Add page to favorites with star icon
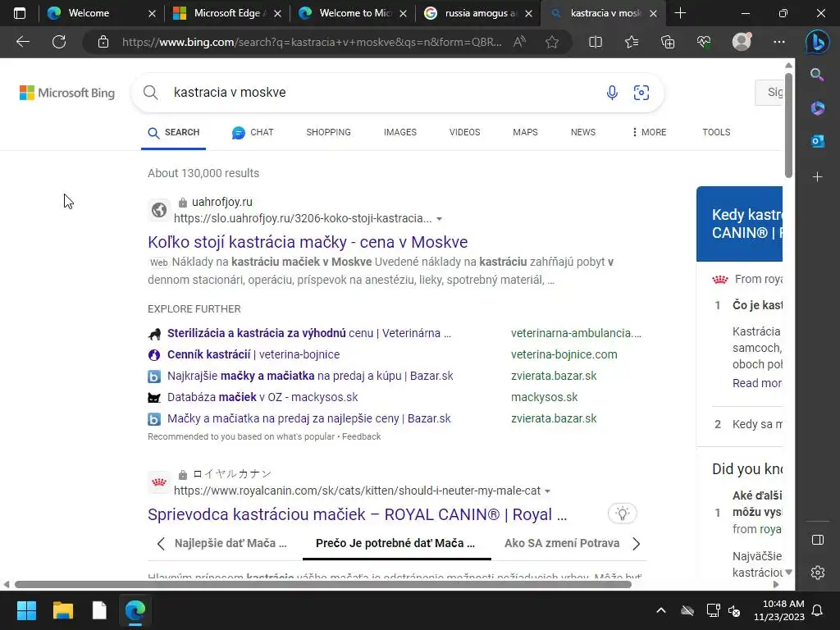The width and height of the screenshot is (840, 630). (552, 42)
